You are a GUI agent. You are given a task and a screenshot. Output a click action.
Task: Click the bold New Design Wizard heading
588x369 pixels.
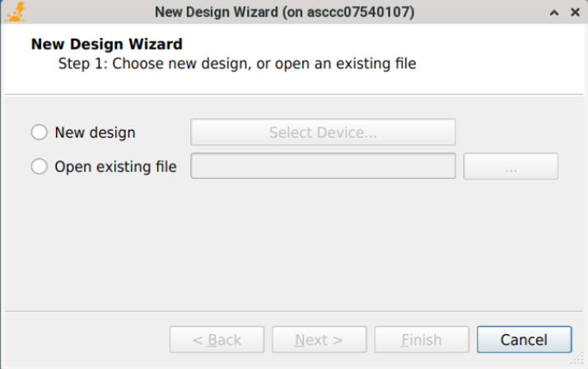click(x=106, y=44)
